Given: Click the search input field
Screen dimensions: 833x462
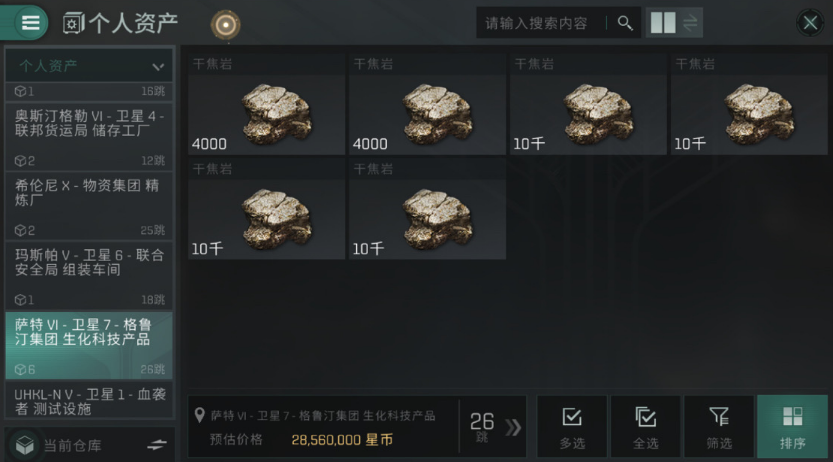Looking at the screenshot, I should 542,23.
